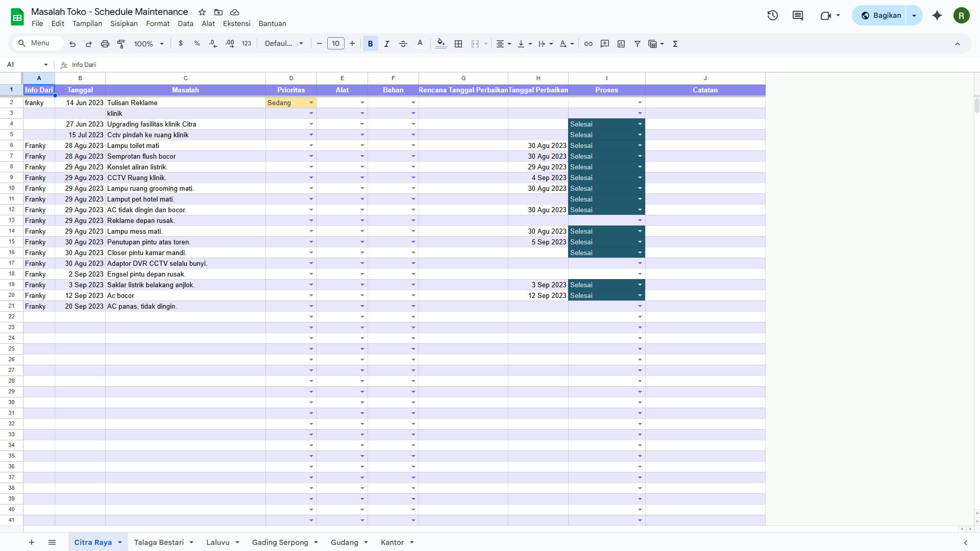980x551 pixels.
Task: Expand the font Default dropdown
Action: 284,44
